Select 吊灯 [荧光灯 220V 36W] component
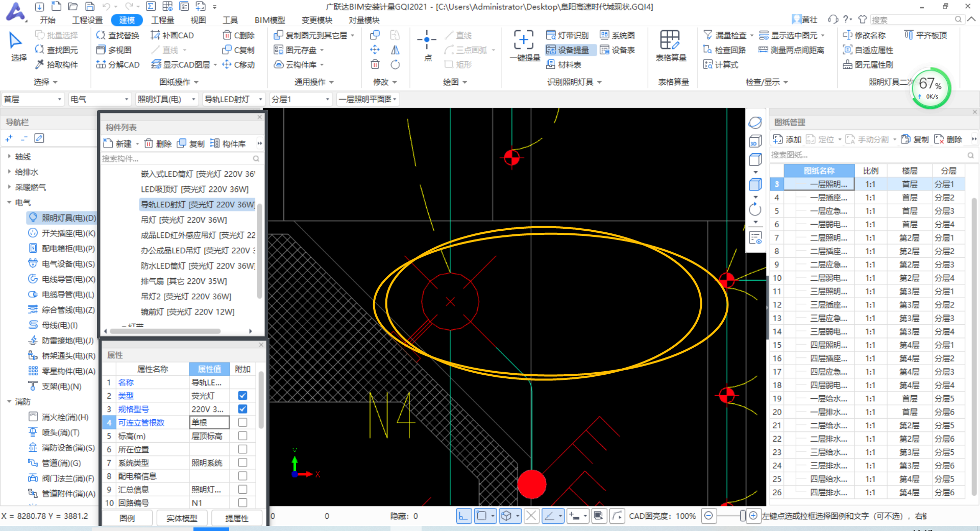The width and height of the screenshot is (980, 531). point(184,220)
